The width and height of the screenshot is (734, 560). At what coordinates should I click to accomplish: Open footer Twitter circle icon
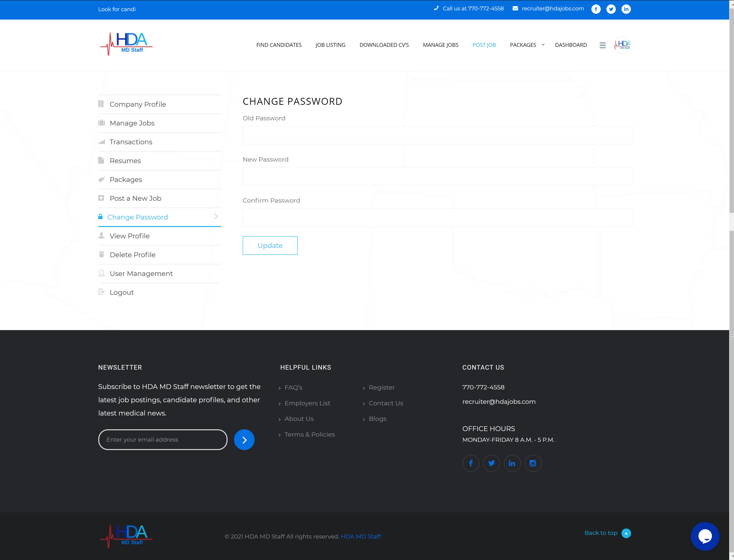pos(492,463)
